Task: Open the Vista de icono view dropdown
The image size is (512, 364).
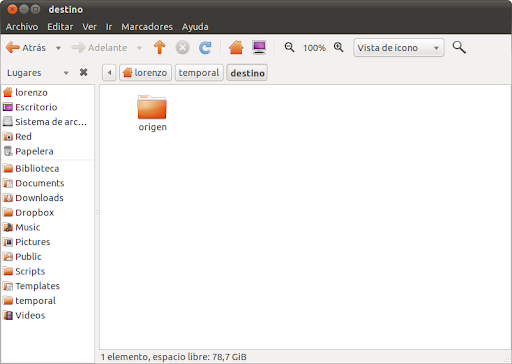Action: (399, 48)
